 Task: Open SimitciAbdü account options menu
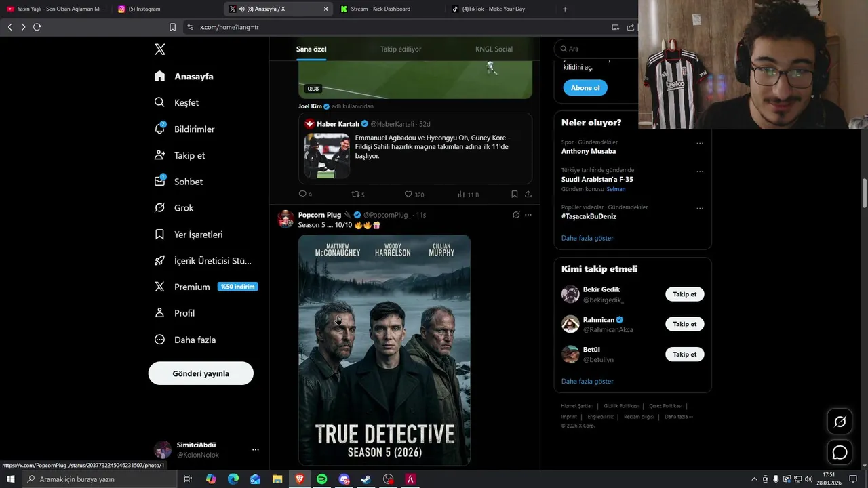[255, 450]
